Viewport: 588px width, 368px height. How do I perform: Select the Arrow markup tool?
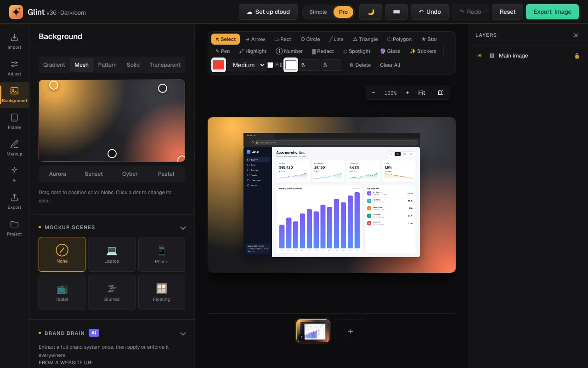255,39
